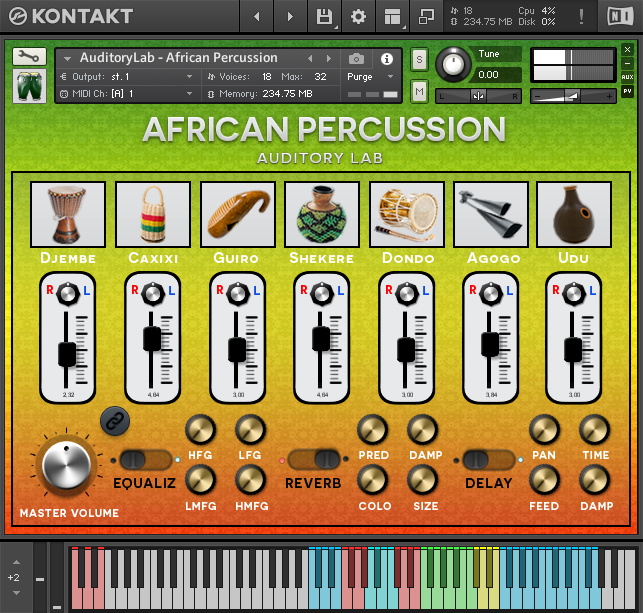The image size is (643, 613).
Task: Click the wrench edit instrument icon
Action: [x=29, y=57]
